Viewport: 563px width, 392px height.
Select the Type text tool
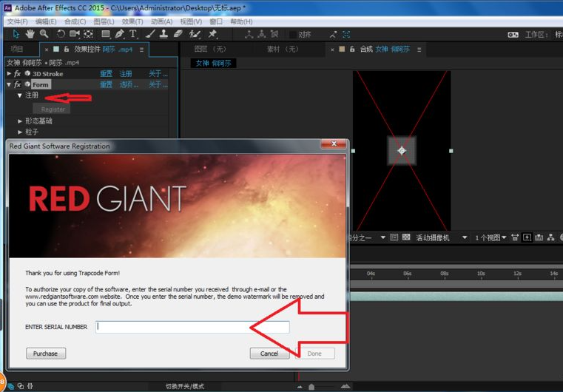133,34
